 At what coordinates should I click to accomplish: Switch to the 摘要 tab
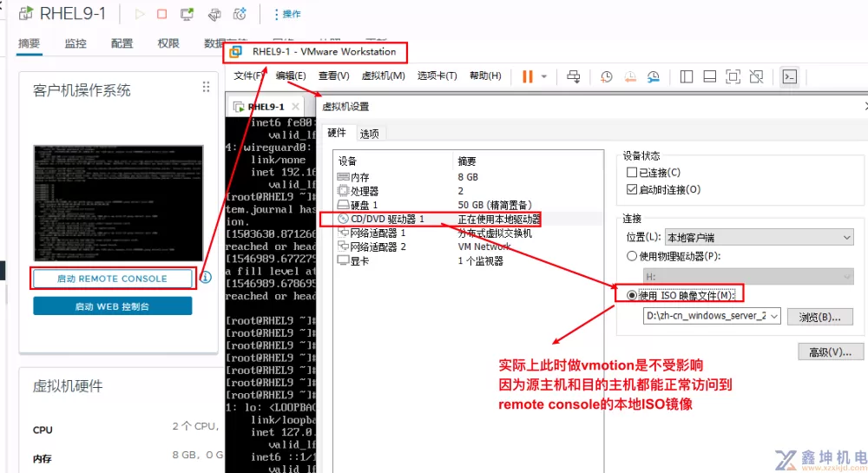tap(29, 43)
